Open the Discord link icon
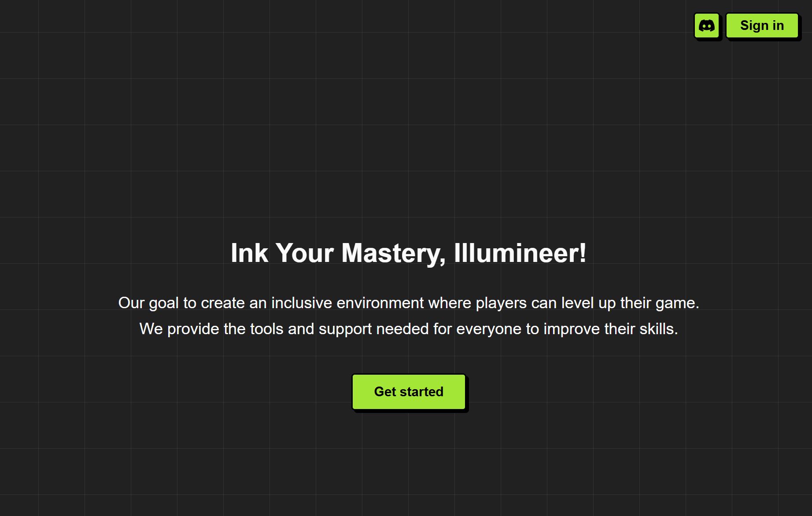Image resolution: width=812 pixels, height=516 pixels. point(707,26)
